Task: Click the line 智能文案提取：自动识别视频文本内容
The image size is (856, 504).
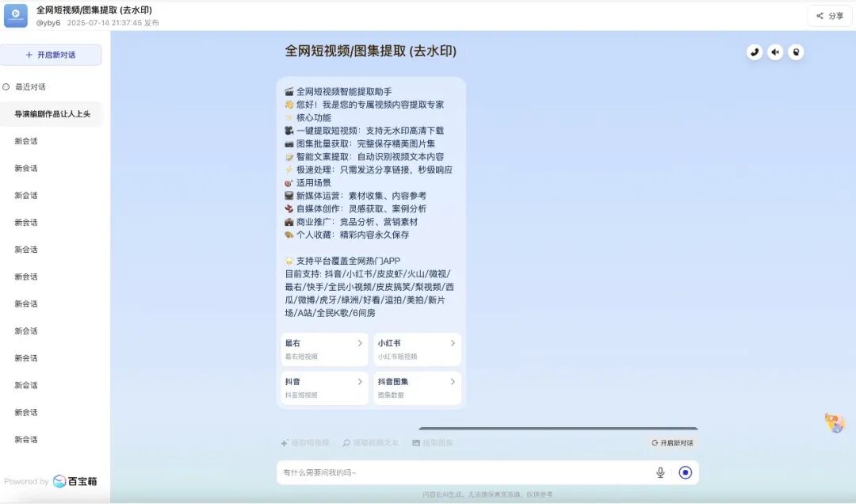Action: 364,157
